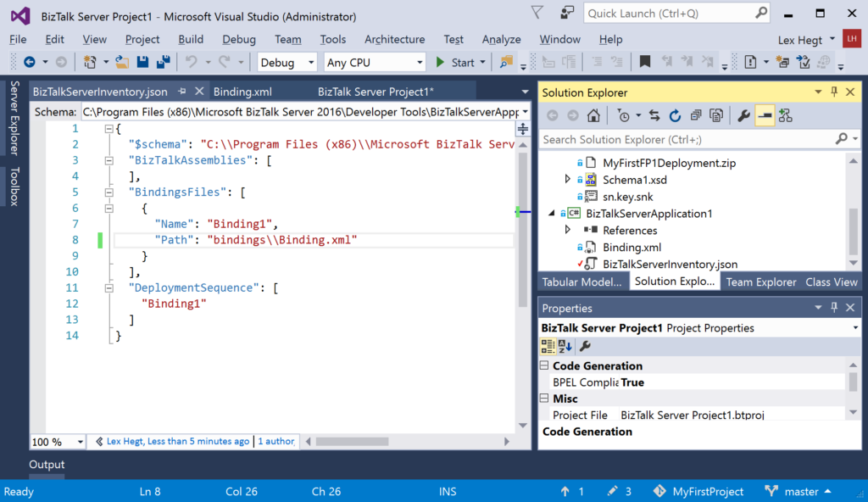868x502 pixels.
Task: Expand the Schema1.xsd tree node
Action: click(568, 180)
